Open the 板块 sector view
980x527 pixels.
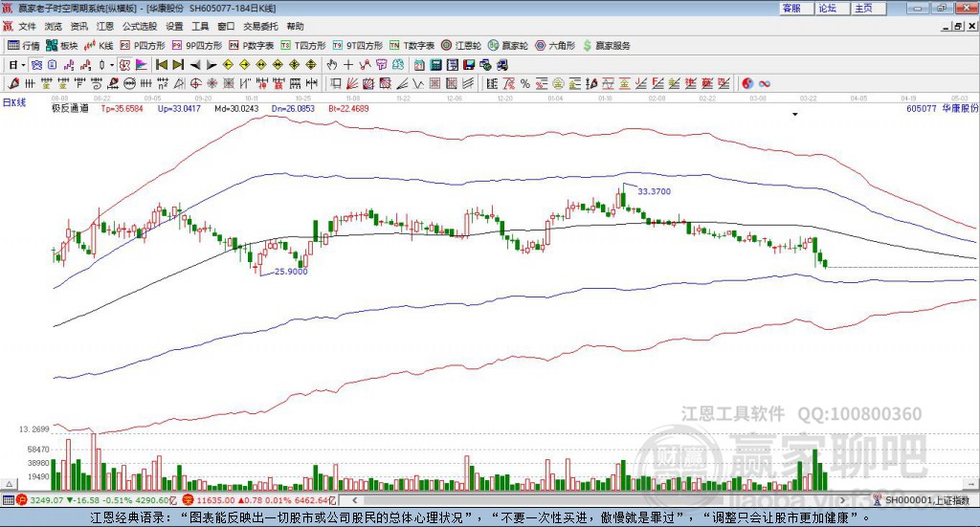pyautogui.click(x=62, y=46)
